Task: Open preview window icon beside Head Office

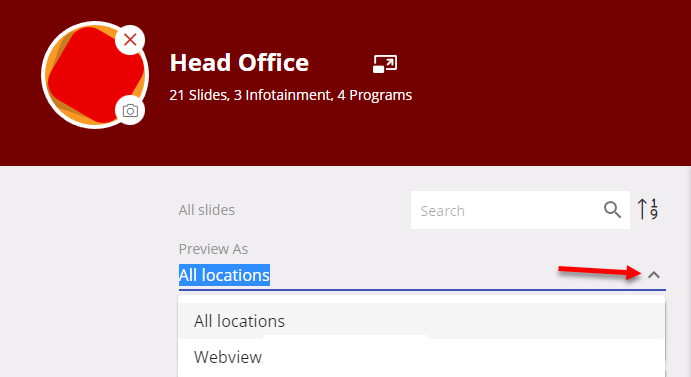Action: 385,63
